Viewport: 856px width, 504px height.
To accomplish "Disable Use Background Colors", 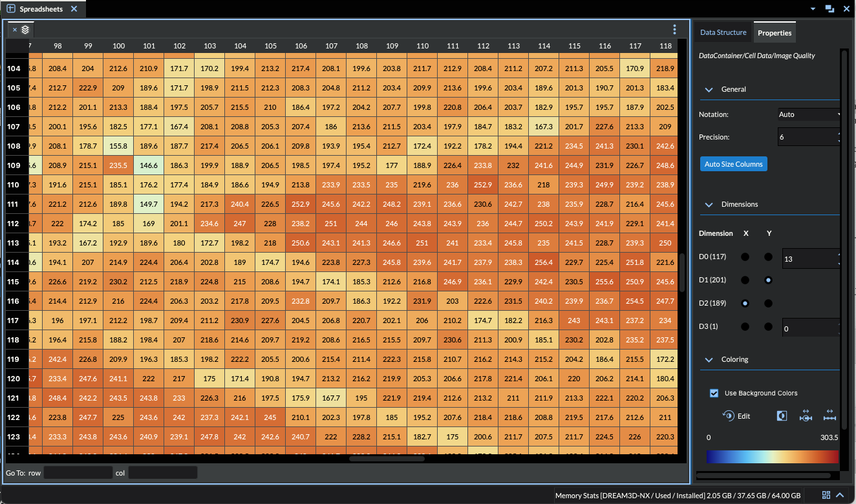I will pyautogui.click(x=714, y=393).
